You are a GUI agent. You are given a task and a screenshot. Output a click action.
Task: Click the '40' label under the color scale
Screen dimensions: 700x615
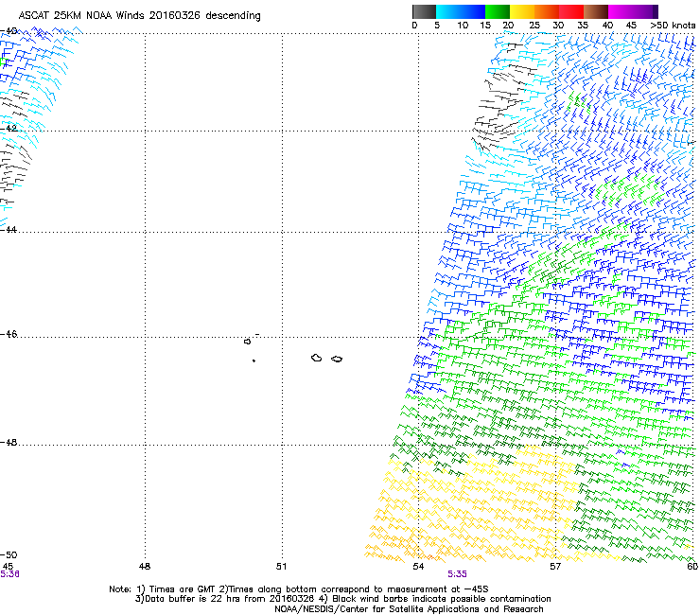(607, 26)
